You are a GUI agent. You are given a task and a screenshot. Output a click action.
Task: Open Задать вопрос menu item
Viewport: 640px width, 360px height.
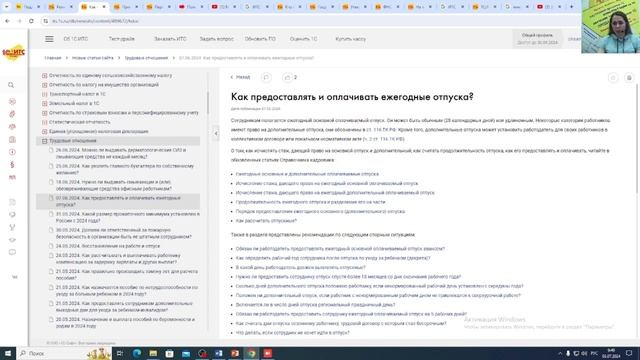[217, 39]
